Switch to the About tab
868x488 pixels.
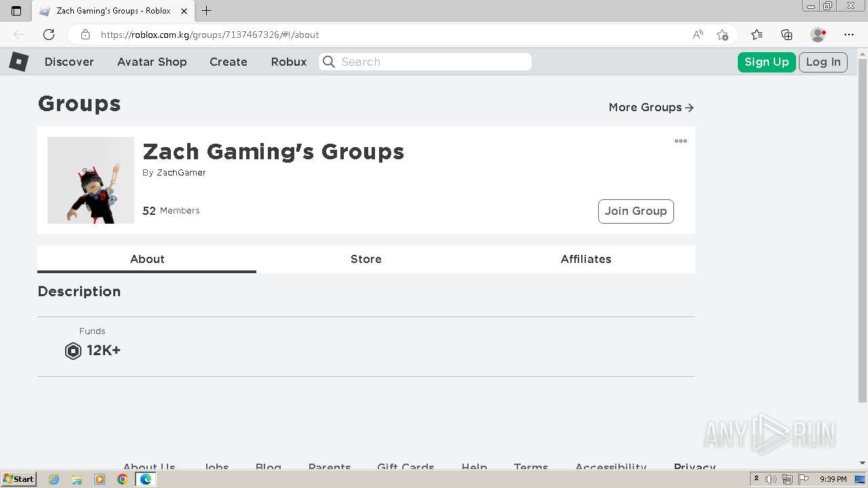(x=147, y=259)
